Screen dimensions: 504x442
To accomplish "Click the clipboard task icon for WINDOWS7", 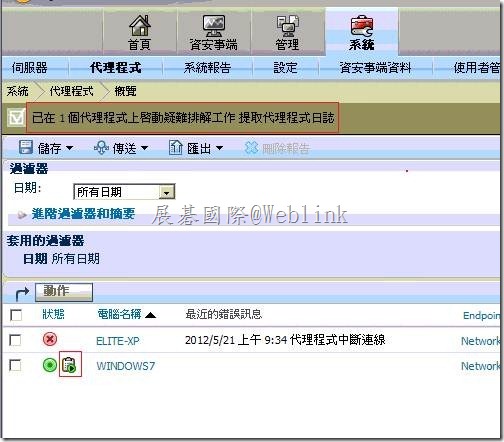I will click(x=69, y=364).
